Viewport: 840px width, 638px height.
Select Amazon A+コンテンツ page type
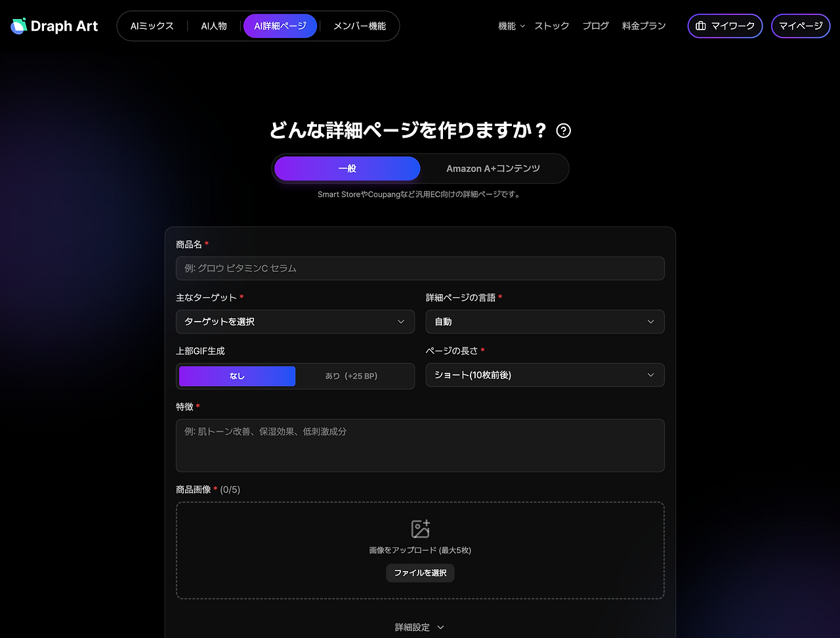pyautogui.click(x=493, y=169)
